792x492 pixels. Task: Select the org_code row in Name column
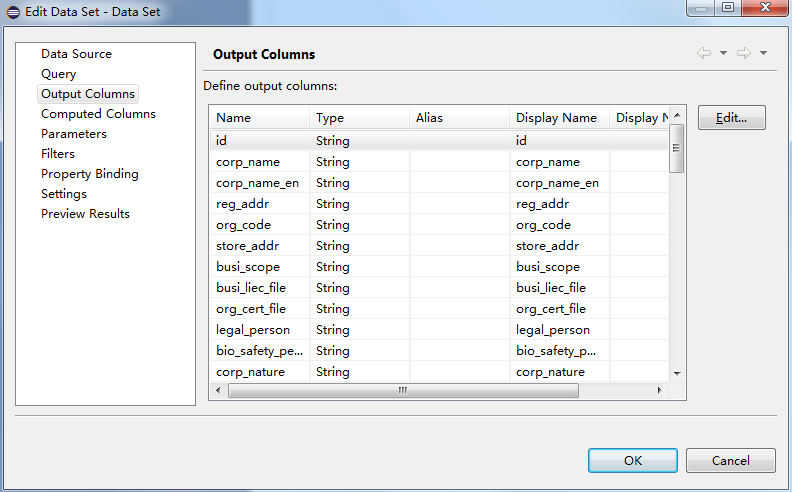click(260, 225)
